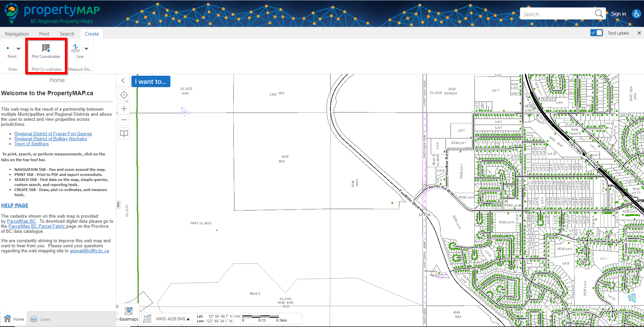Switch to the Navigation tab
This screenshot has height=327, width=644.
click(17, 34)
